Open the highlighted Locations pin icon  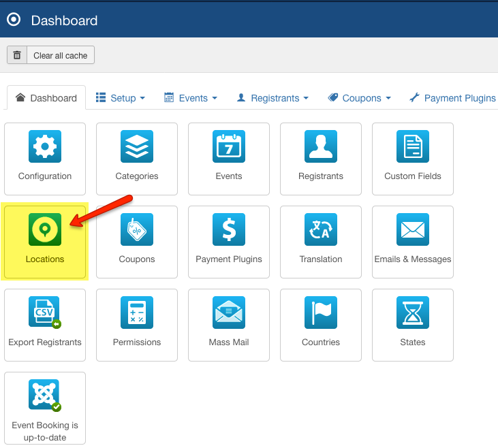pos(45,230)
